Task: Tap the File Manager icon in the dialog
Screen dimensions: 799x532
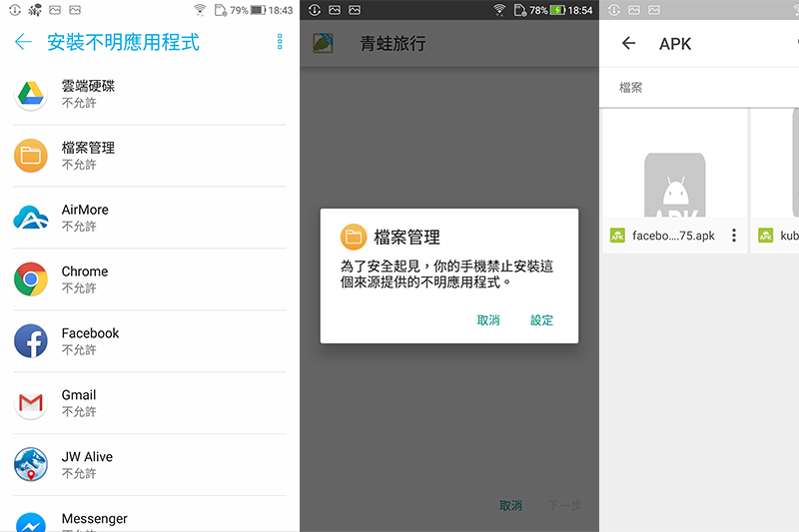Action: click(354, 237)
